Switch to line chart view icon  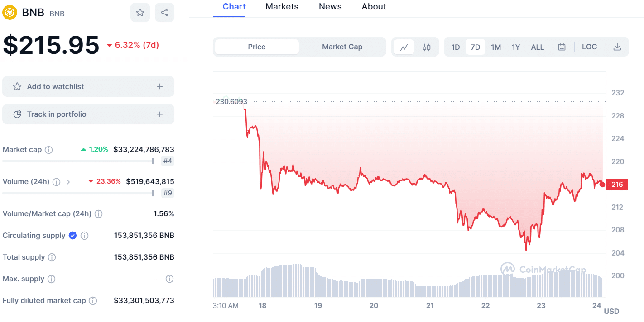click(x=404, y=47)
